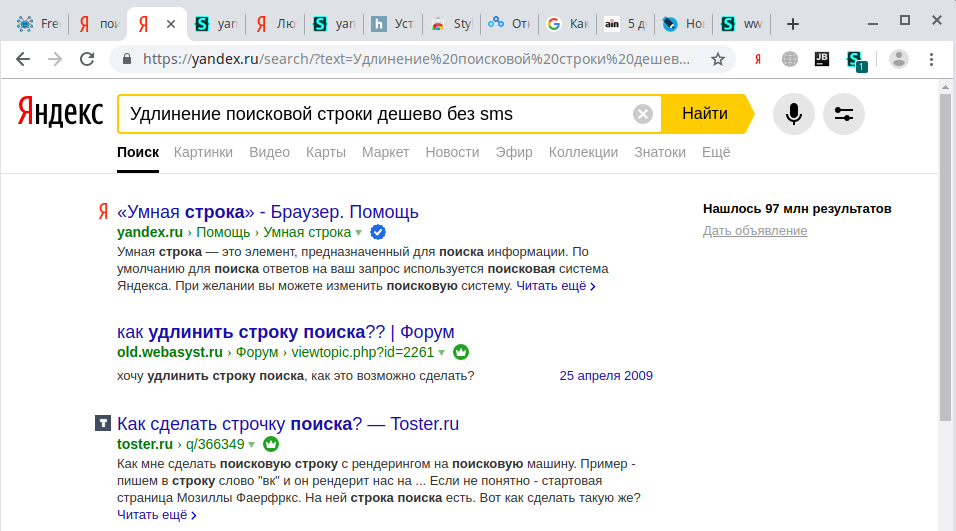Open the JB extension icon
Viewport: 956px width, 531px height.
[x=821, y=59]
